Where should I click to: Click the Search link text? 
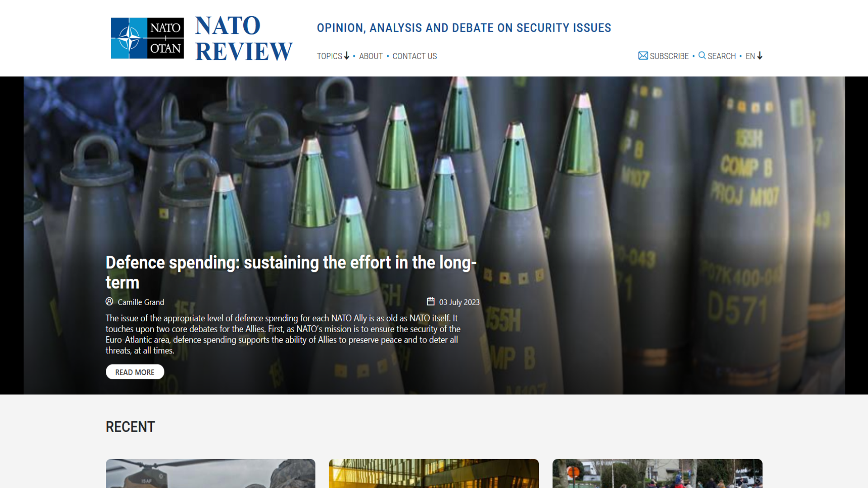point(722,56)
